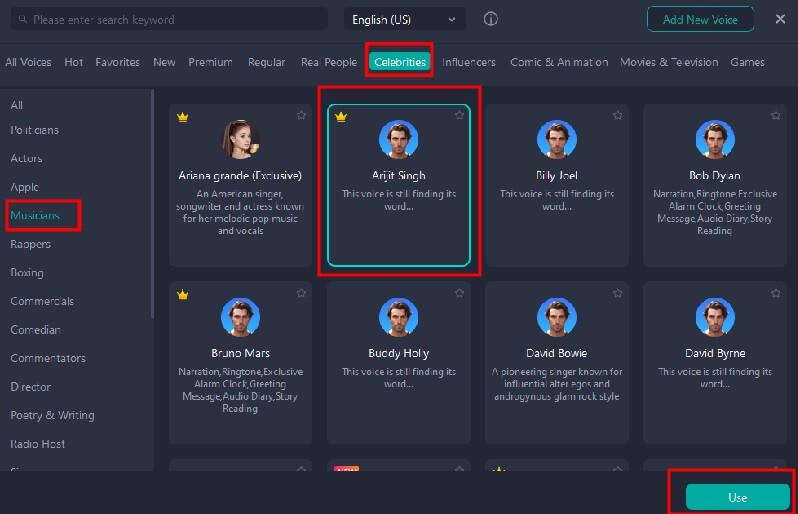
Task: Close the voice selection dialog
Action: click(780, 19)
